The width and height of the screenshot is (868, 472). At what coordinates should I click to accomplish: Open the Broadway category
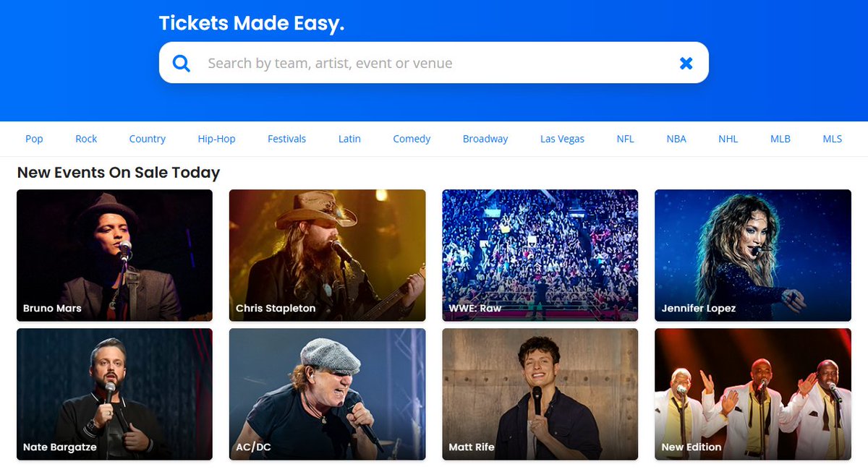(x=485, y=139)
